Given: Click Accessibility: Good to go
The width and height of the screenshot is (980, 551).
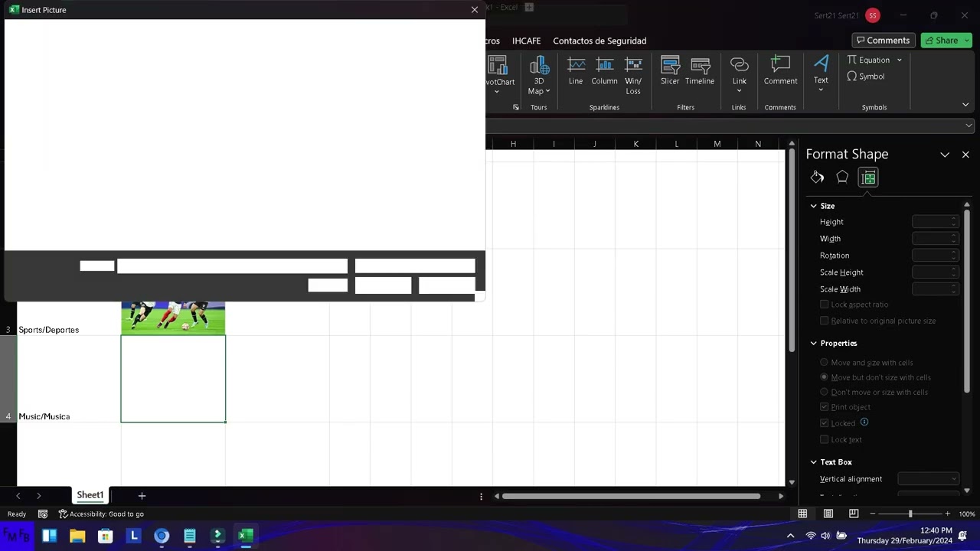Looking at the screenshot, I should [x=101, y=514].
